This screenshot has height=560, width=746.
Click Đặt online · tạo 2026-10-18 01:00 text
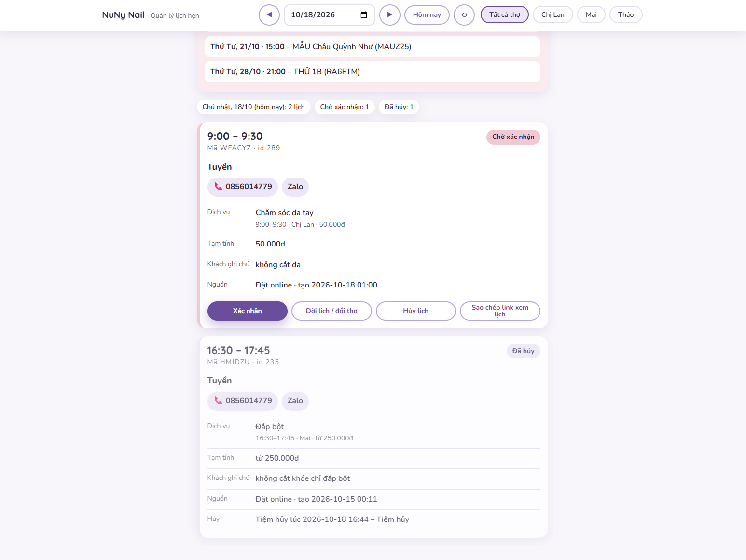pos(317,285)
